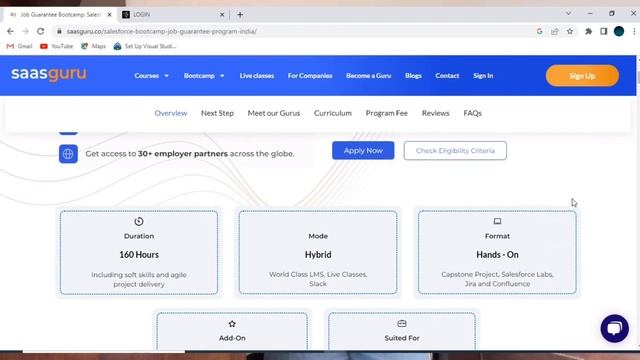Screen dimensions: 640x360
Task: Bookmark this page with the star icon
Action: pyautogui.click(x=570, y=31)
